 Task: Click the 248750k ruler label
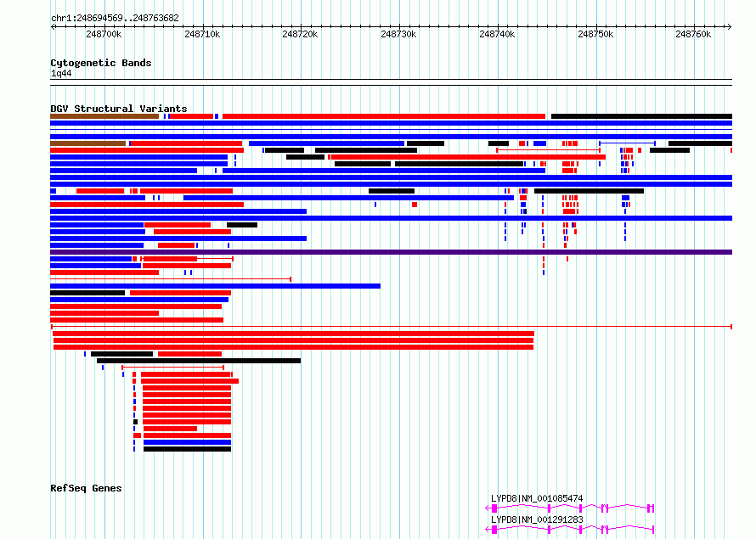tap(595, 34)
